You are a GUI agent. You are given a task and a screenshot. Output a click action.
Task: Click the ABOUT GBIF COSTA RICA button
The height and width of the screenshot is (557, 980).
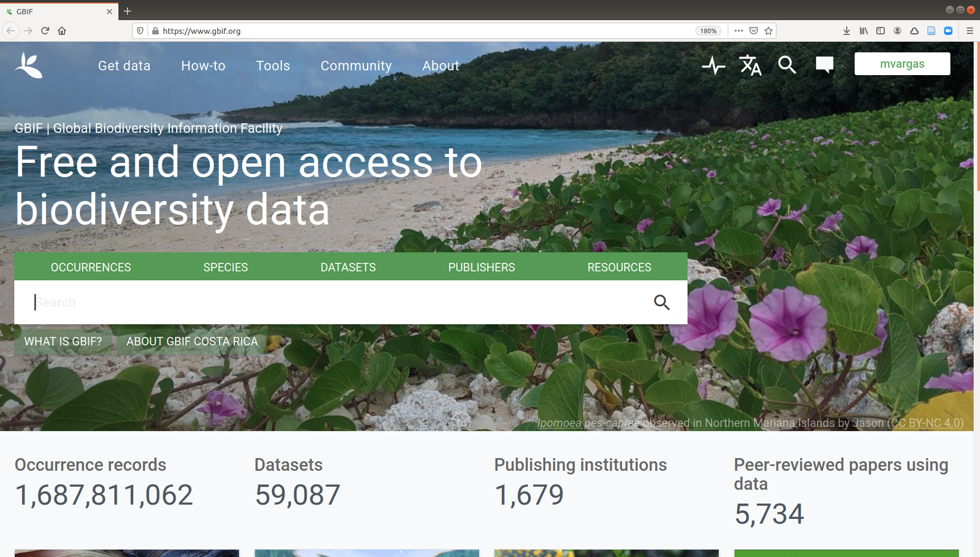click(x=192, y=341)
